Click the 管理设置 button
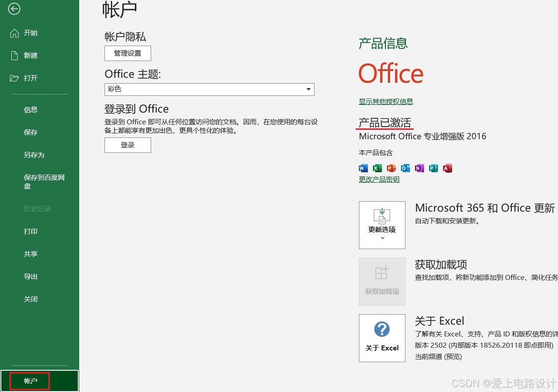558x392 pixels. pos(128,53)
